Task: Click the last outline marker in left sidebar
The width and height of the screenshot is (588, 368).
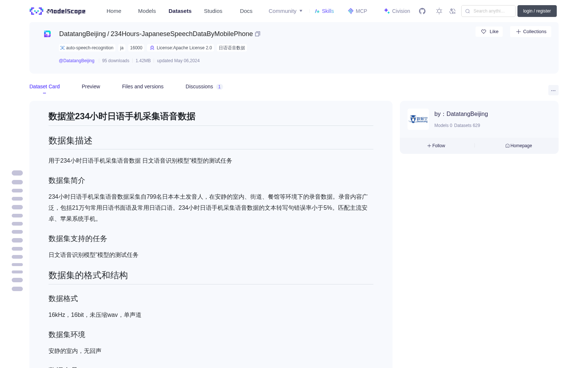Action: pos(17,289)
